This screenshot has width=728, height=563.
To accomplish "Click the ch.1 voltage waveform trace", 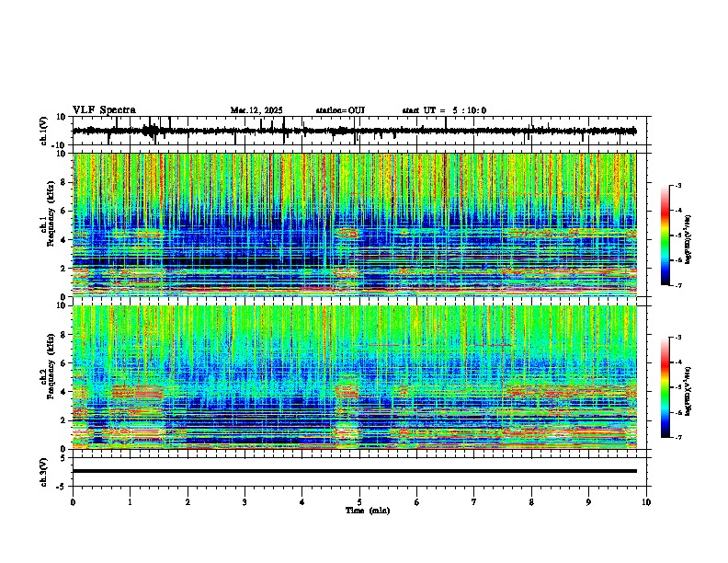I will click(x=355, y=131).
